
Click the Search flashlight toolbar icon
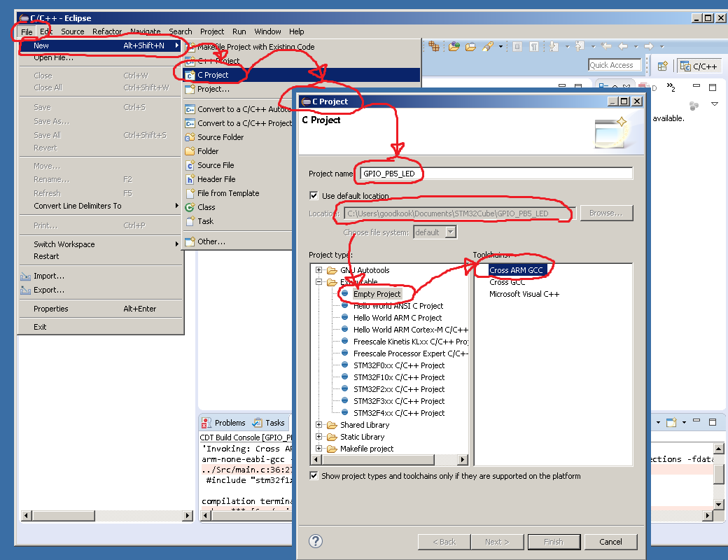pyautogui.click(x=487, y=46)
